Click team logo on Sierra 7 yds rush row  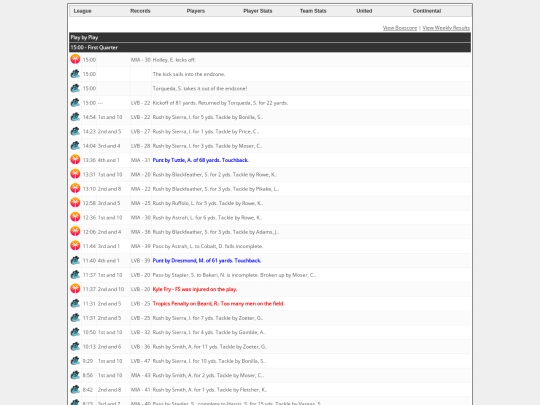[x=75, y=318]
